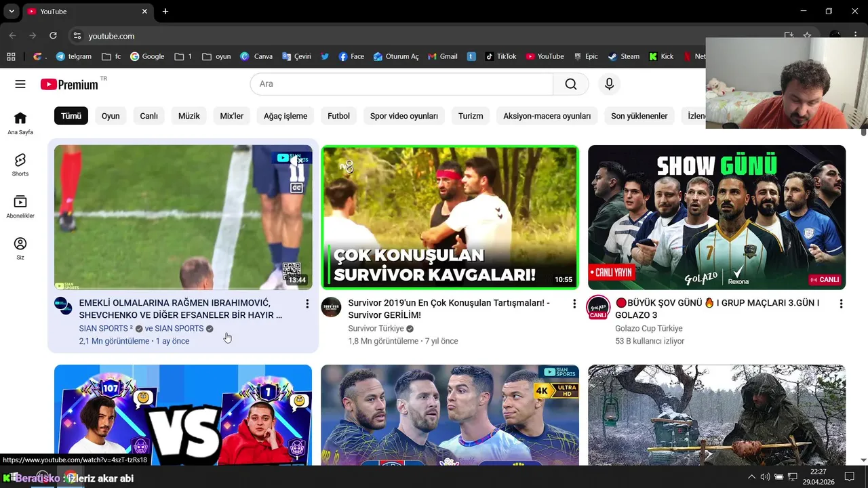Start voice search with microphone

(609, 84)
